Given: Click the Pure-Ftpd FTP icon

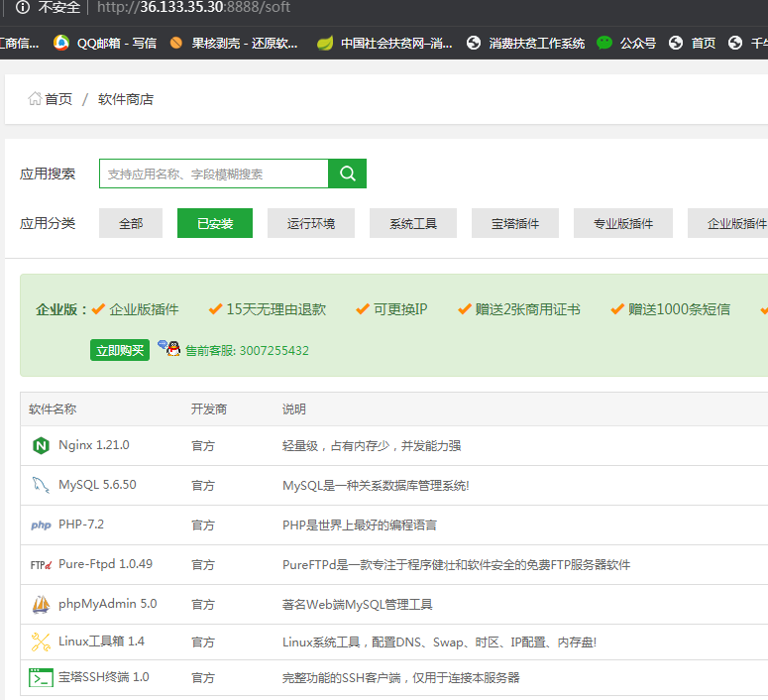Looking at the screenshot, I should (x=41, y=565).
